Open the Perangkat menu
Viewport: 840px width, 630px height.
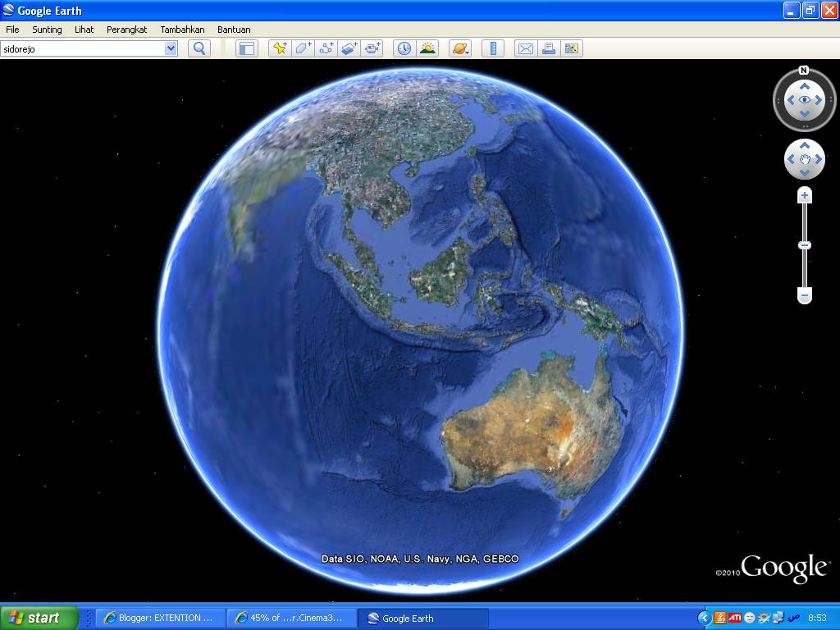tap(126, 29)
